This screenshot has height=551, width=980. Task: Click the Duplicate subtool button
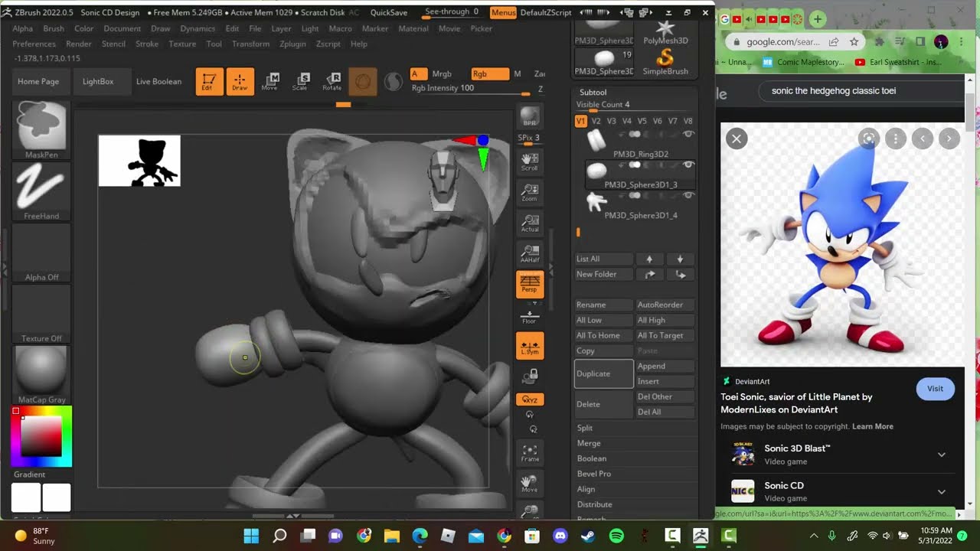coord(604,373)
